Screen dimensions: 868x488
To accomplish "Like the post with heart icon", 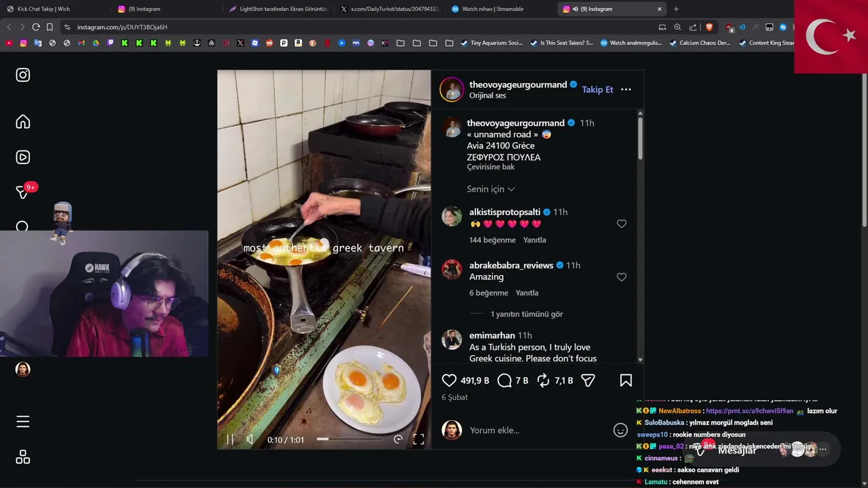I will pyautogui.click(x=449, y=381).
